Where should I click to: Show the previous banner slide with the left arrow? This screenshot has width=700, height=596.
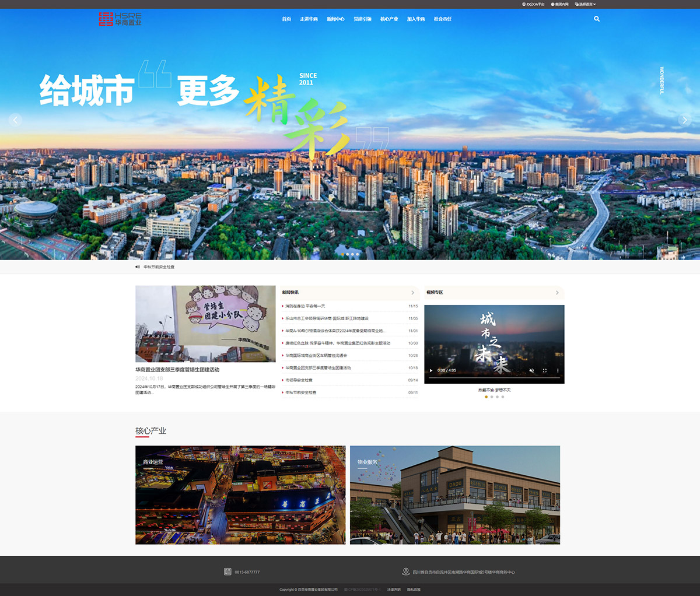click(15, 120)
